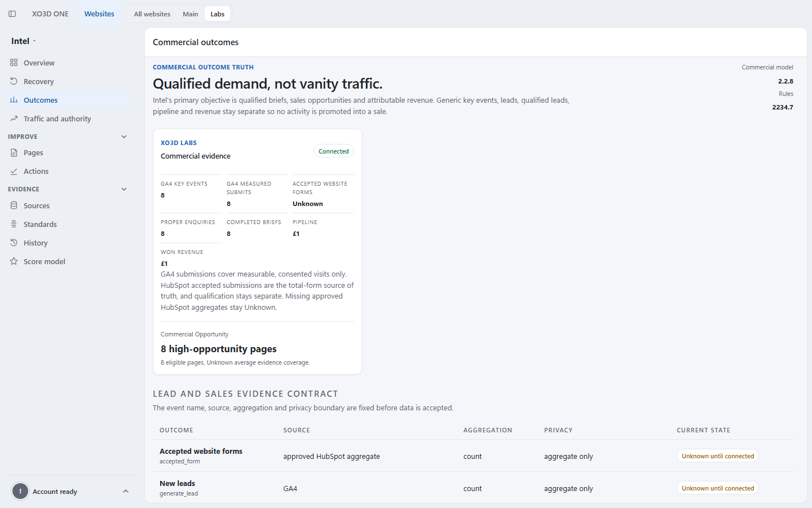The image size is (812, 508).
Task: Navigate to Score model page
Action: click(x=68, y=261)
